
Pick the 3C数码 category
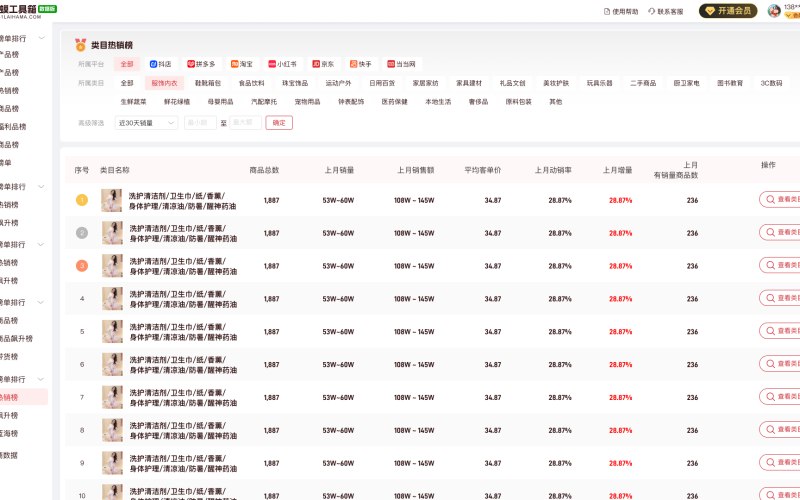click(x=771, y=83)
